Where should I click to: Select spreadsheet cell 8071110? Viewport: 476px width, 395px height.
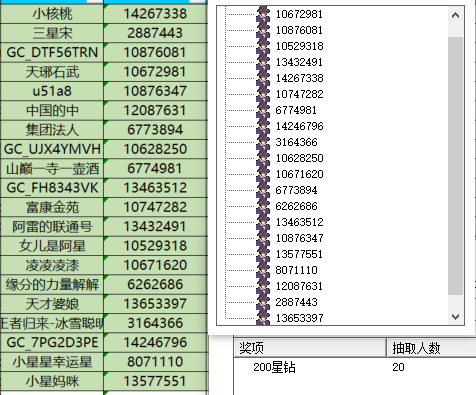tap(155, 362)
